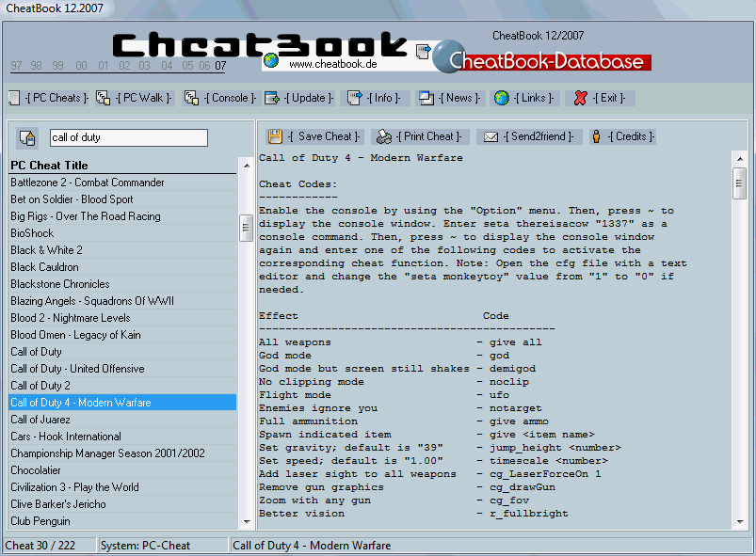Click the Credits person icon

click(596, 136)
